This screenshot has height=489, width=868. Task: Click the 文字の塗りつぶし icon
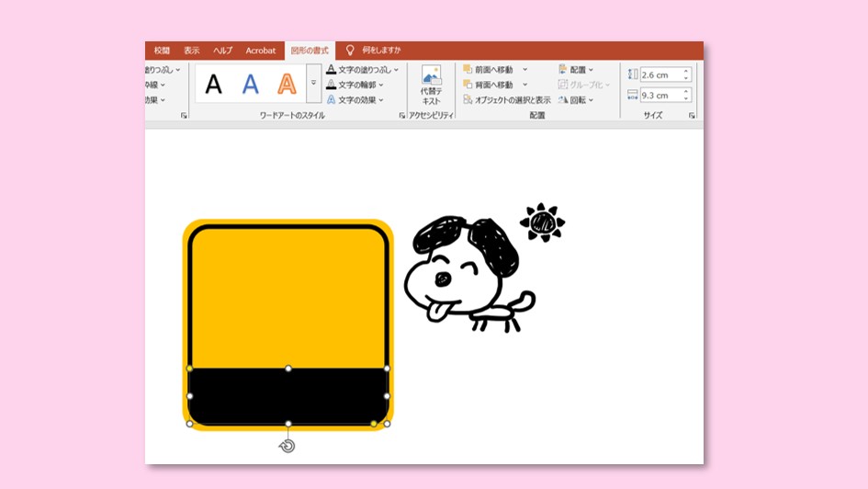point(331,69)
